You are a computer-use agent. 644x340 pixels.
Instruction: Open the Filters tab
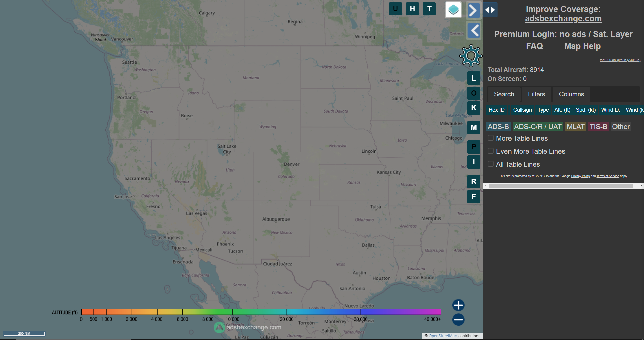click(x=536, y=94)
